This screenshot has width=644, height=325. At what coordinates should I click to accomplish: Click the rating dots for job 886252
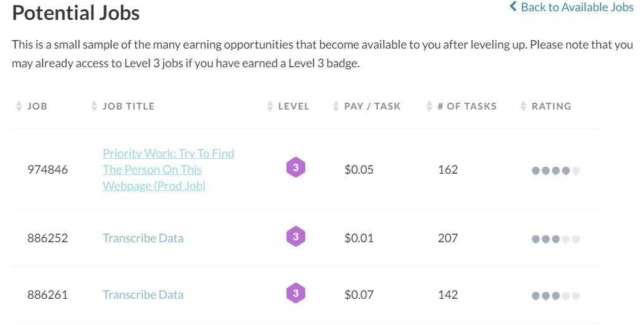coord(556,239)
